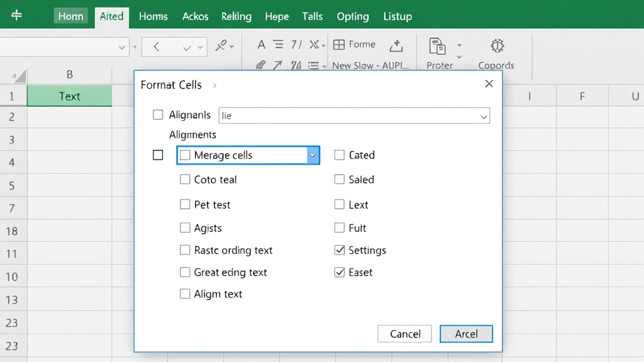This screenshot has height=362, width=644.
Task: Open the Opting ribbon tab
Action: [x=352, y=16]
